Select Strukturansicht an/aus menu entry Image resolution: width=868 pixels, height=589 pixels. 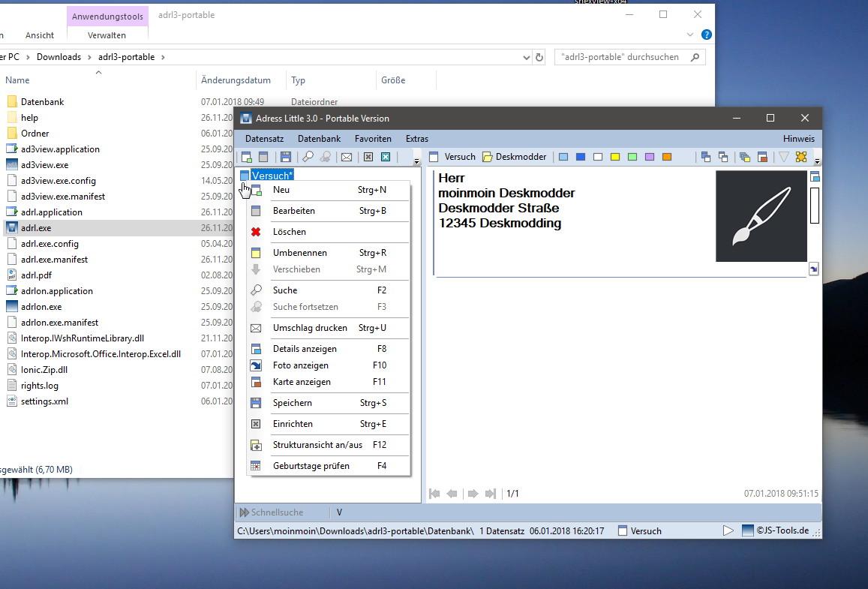click(317, 445)
